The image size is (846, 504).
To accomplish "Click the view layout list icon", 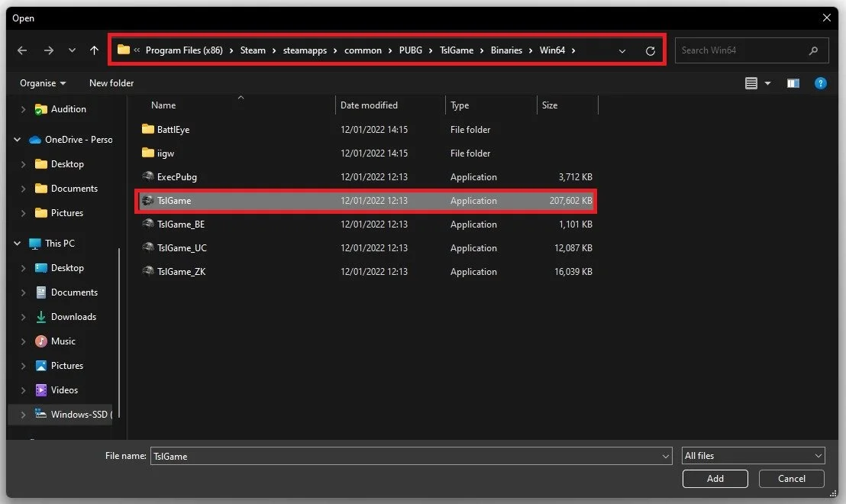I will tap(751, 83).
